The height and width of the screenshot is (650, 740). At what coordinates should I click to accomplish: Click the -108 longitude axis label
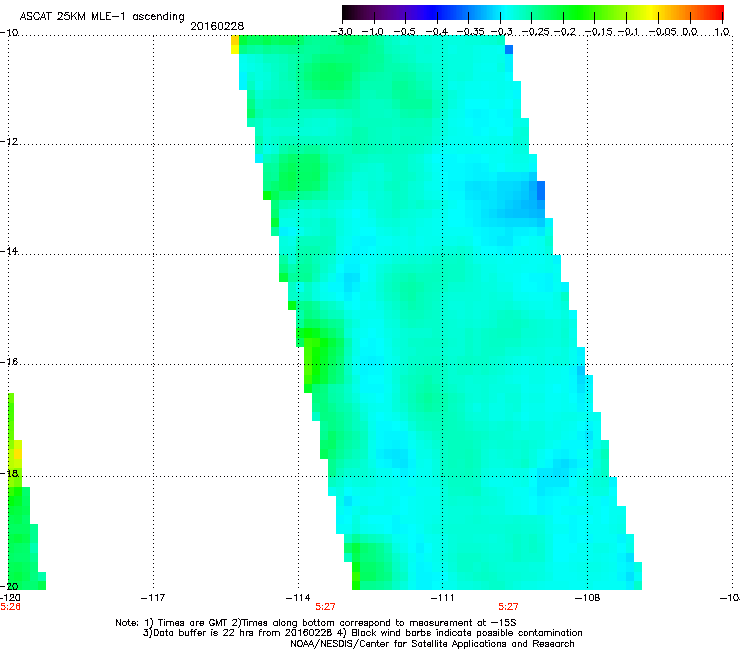587,598
